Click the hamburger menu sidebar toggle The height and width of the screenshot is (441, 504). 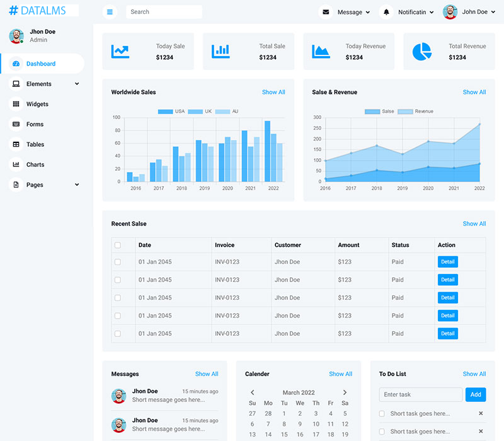[110, 12]
